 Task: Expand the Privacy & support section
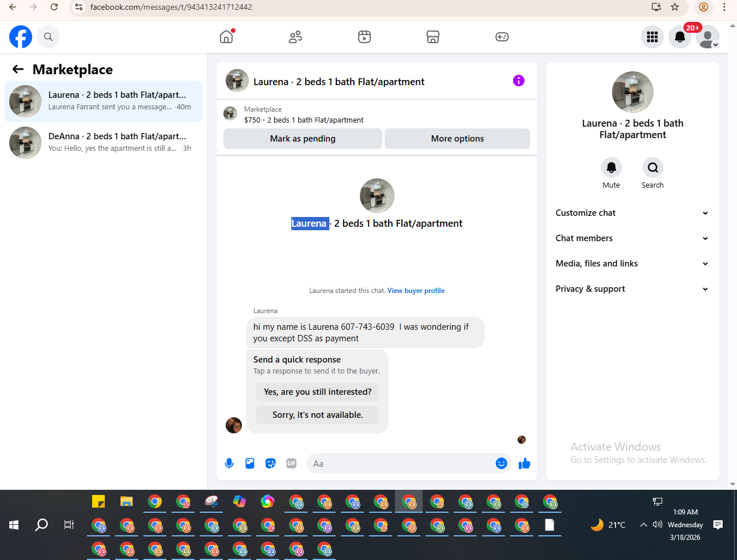pyautogui.click(x=633, y=289)
